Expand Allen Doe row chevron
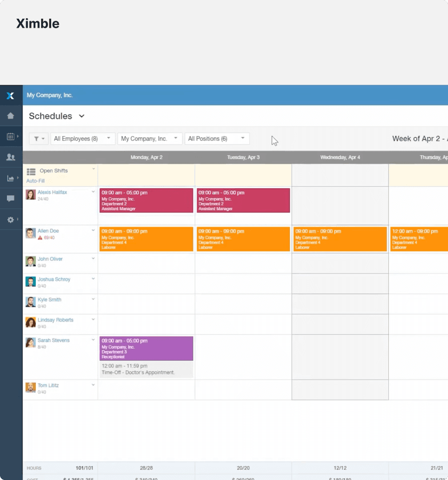Viewport: 448px width, 480px height. [x=93, y=230]
